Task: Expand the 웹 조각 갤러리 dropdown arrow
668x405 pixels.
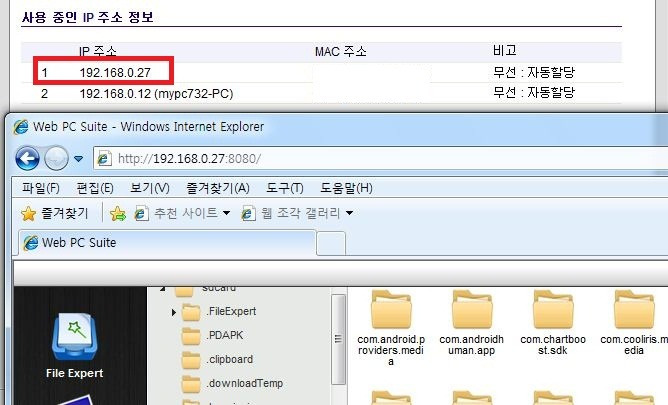Action: click(349, 213)
